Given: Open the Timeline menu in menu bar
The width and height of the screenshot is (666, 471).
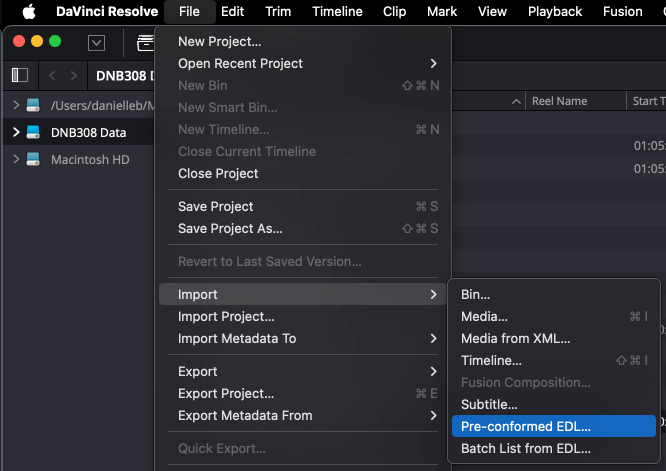Looking at the screenshot, I should (337, 12).
